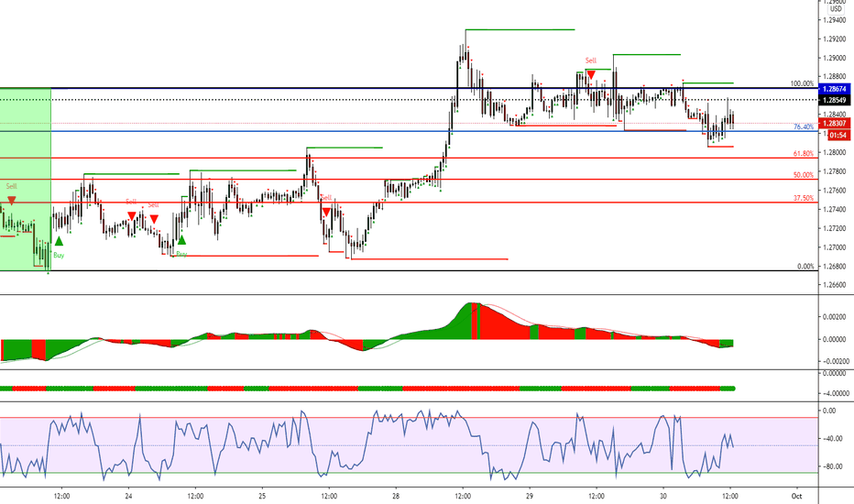The image size is (854, 504).
Task: Select the red 61.80% horizontal Fibonacci line
Action: click(x=409, y=158)
